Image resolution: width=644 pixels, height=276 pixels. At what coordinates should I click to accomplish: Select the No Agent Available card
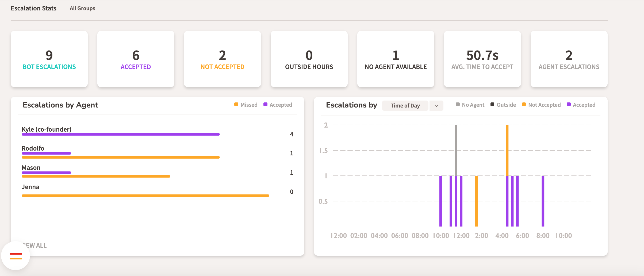coord(396,59)
